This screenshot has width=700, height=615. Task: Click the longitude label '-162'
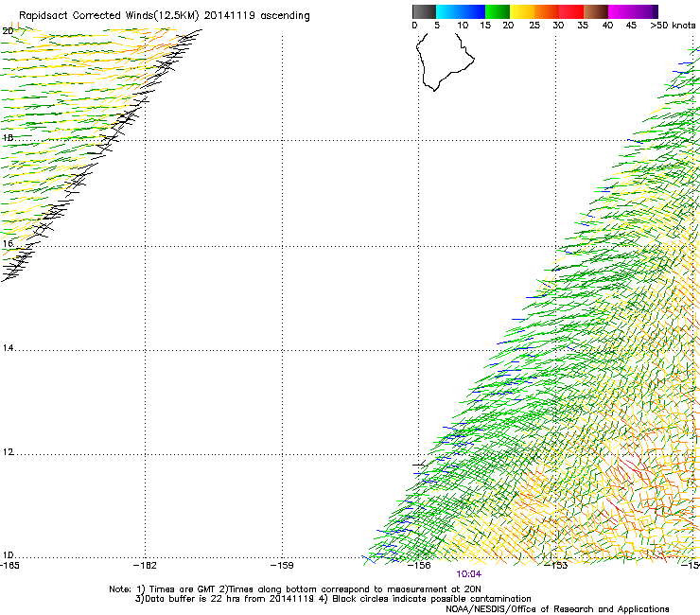[145, 566]
